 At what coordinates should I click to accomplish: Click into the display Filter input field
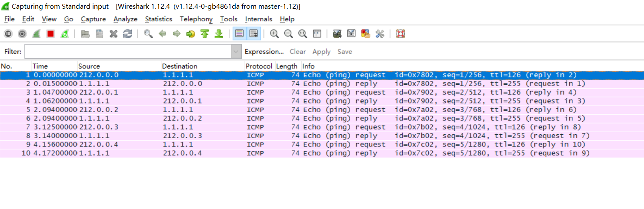tap(128, 52)
